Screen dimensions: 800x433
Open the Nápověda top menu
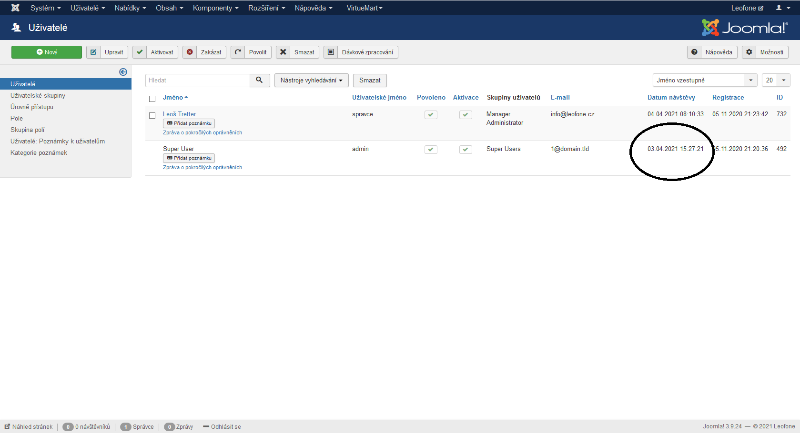pyautogui.click(x=313, y=8)
